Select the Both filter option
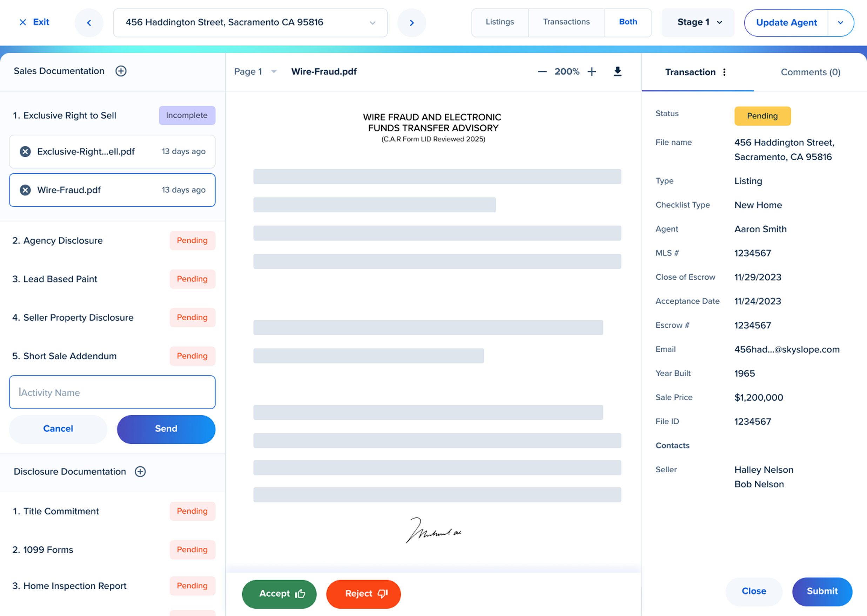Viewport: 867px width, 616px height. [628, 22]
